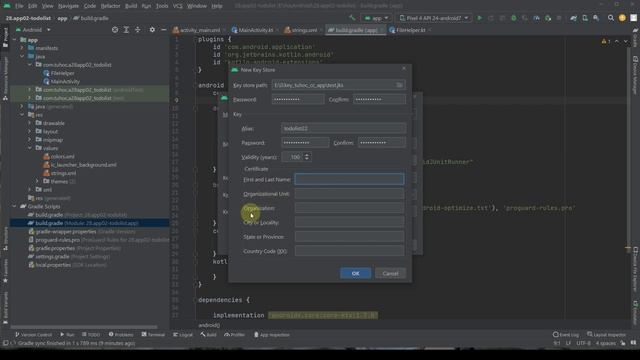Open the Logcat tool window
Image resolution: width=640 pixels, height=360 pixels.
click(182, 335)
